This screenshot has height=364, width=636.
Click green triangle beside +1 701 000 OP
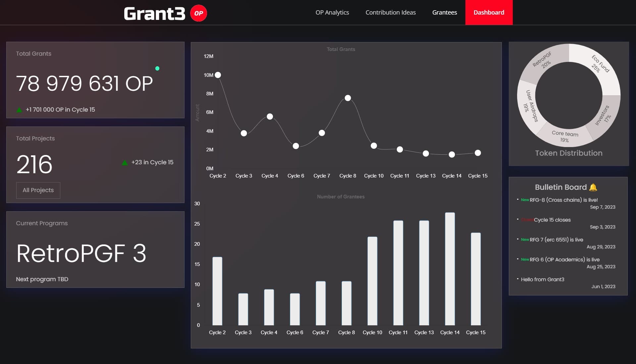[x=19, y=110]
